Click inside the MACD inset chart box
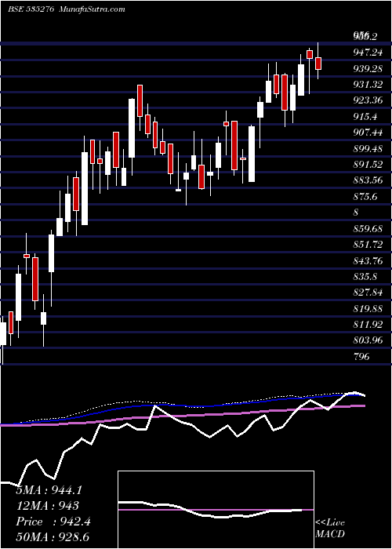 pos(216,510)
